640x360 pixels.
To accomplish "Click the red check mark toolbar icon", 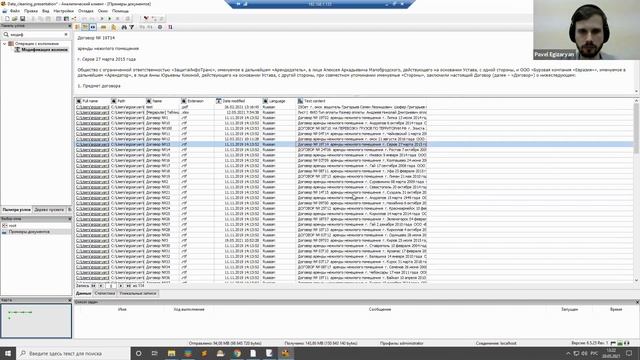I will (146, 19).
